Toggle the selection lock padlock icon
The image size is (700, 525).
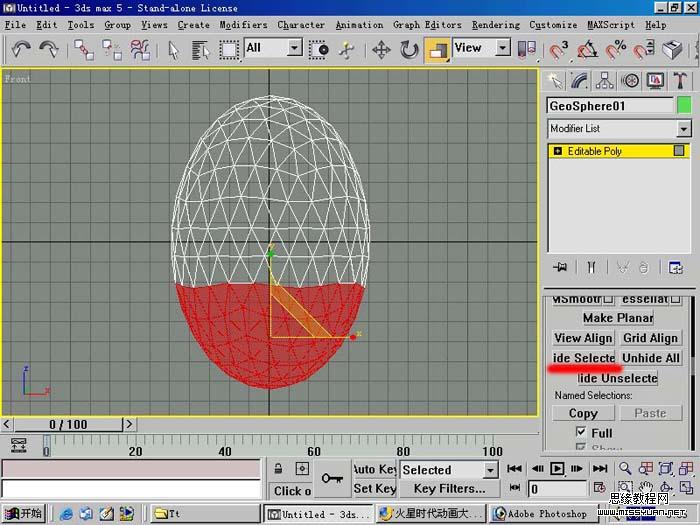pyautogui.click(x=278, y=469)
